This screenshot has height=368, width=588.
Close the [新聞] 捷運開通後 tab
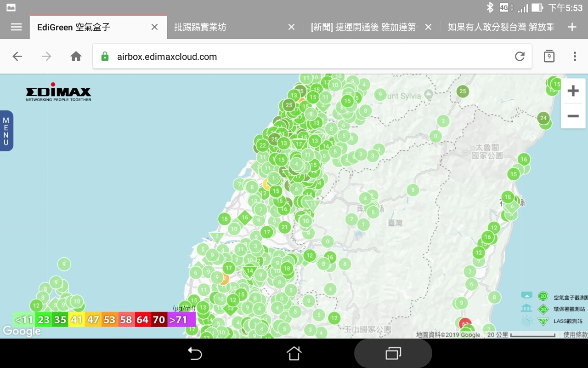[428, 27]
